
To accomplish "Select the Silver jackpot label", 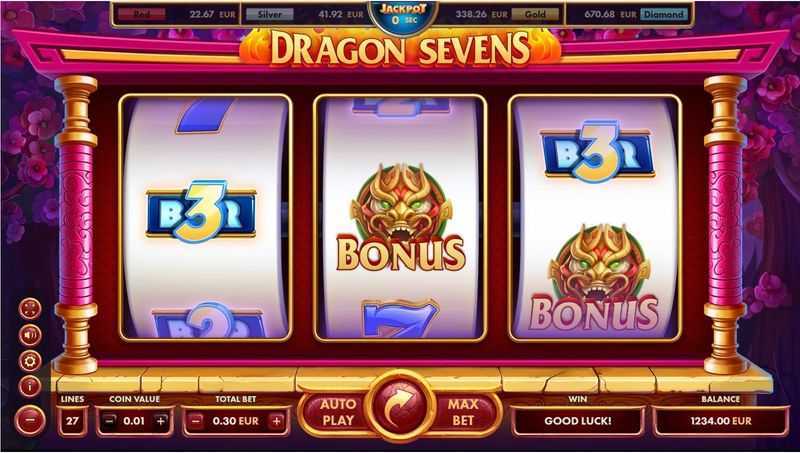I will click(269, 14).
